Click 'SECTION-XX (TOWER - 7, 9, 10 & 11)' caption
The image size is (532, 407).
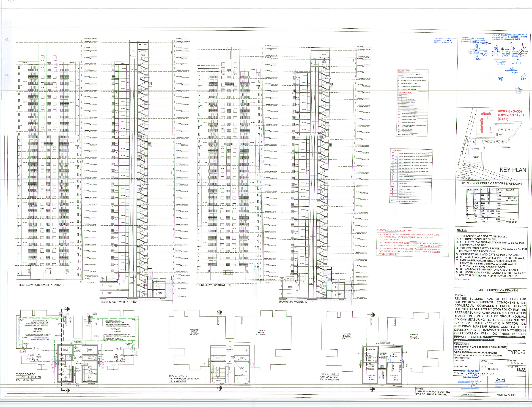120,302
